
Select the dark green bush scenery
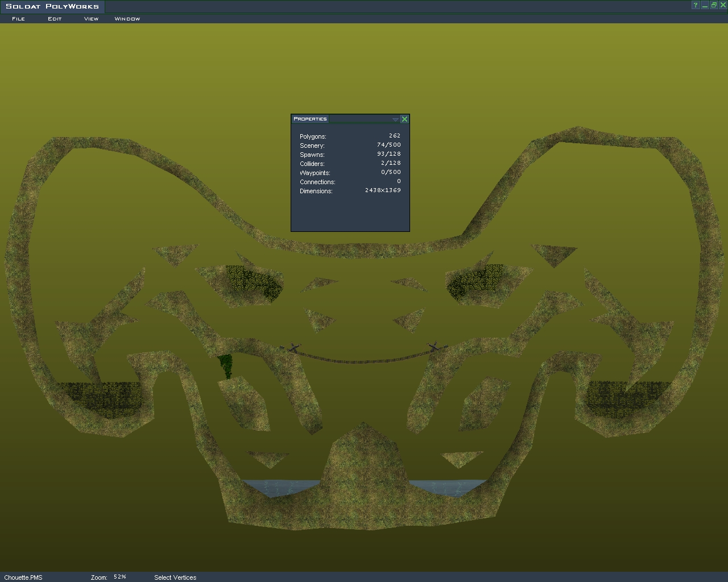(x=226, y=365)
